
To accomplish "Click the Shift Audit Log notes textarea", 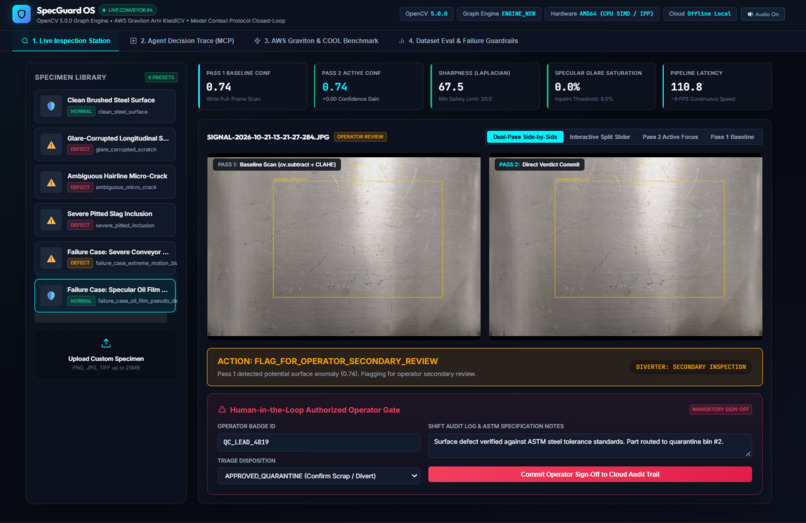I will point(590,445).
